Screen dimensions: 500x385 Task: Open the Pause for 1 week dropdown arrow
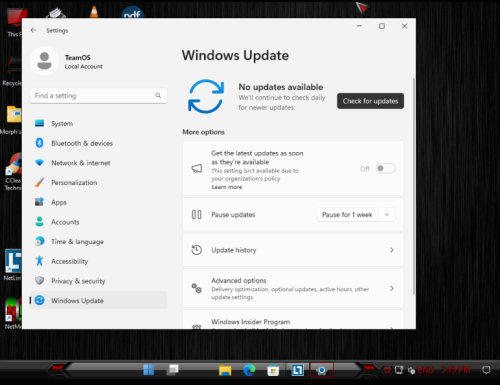[387, 215]
